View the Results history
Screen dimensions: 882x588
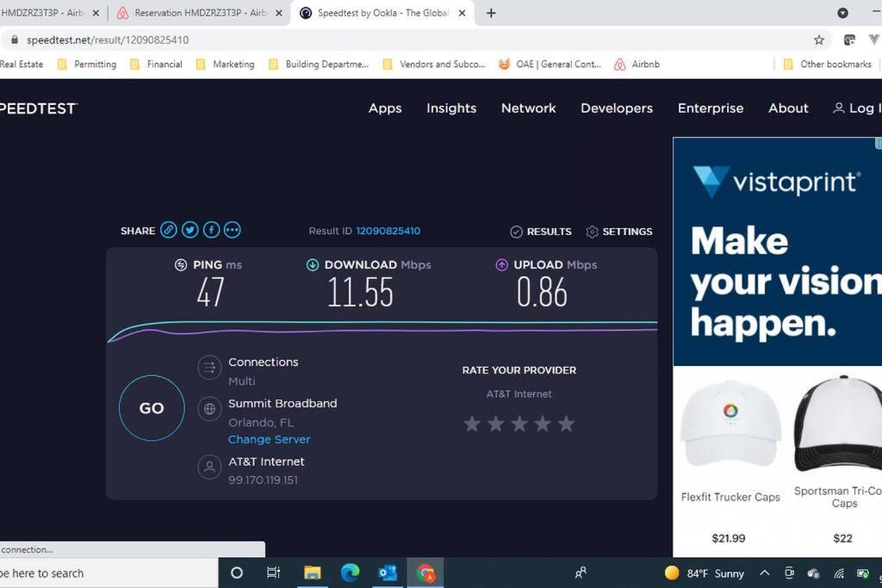541,232
